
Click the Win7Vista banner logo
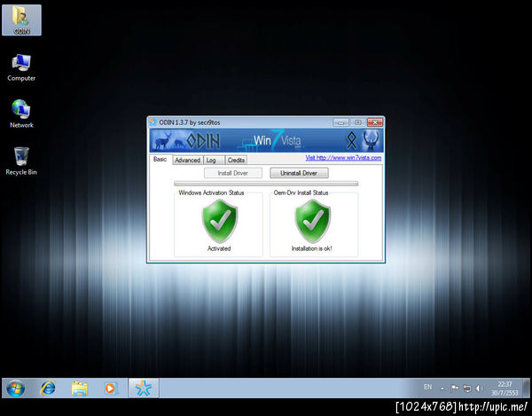coord(271,140)
